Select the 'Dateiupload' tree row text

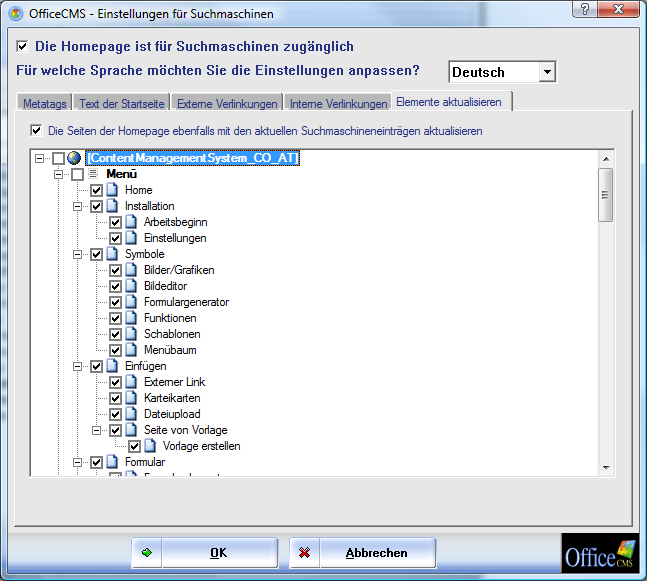click(172, 414)
